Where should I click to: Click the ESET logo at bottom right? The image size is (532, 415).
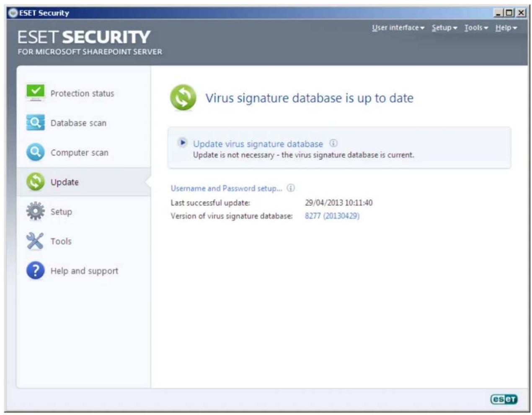[504, 399]
